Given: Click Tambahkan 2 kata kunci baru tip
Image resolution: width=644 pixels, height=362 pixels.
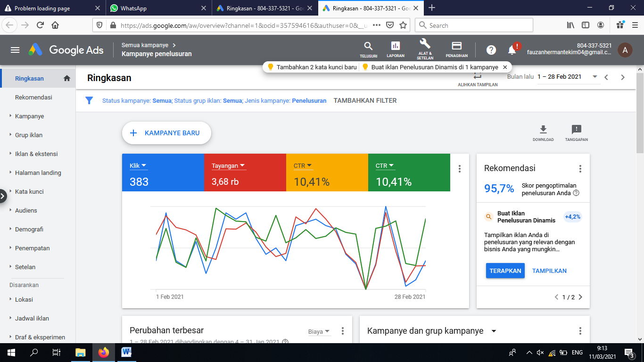Looking at the screenshot, I should [x=312, y=67].
